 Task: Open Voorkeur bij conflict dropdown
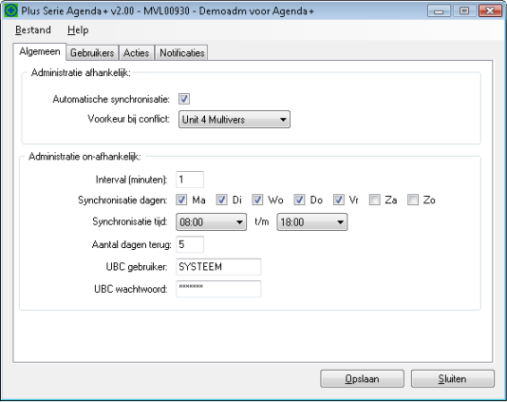(x=234, y=119)
